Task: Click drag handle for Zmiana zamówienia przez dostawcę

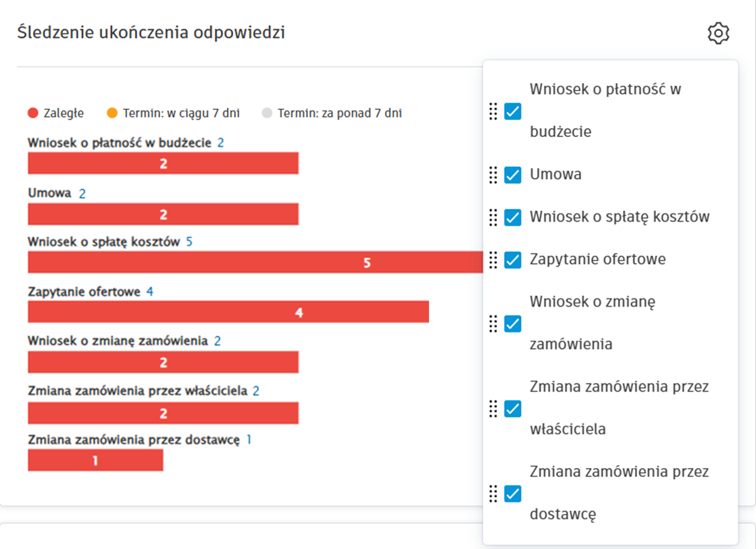Action: (x=493, y=494)
